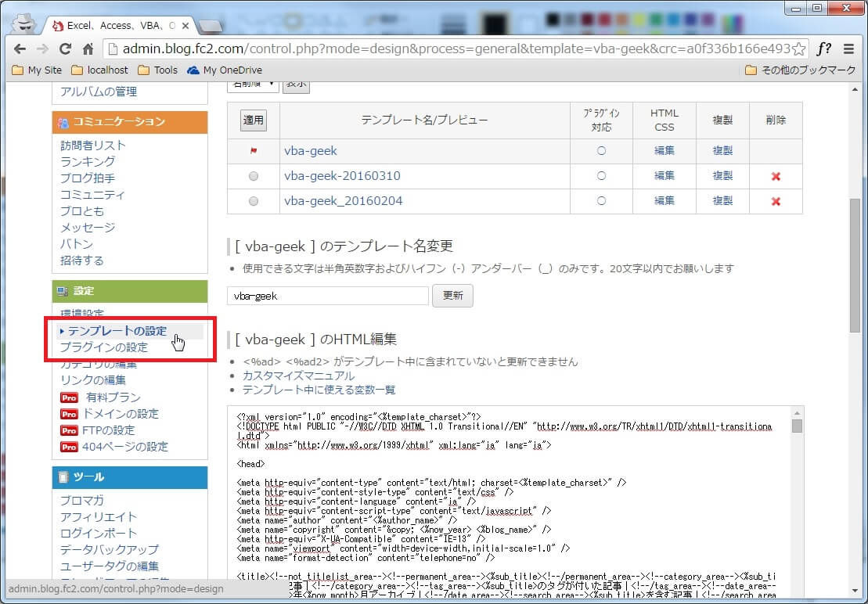Click the HTML editor scrollbar thumb
Screen dimensions: 868x604
pos(797,426)
